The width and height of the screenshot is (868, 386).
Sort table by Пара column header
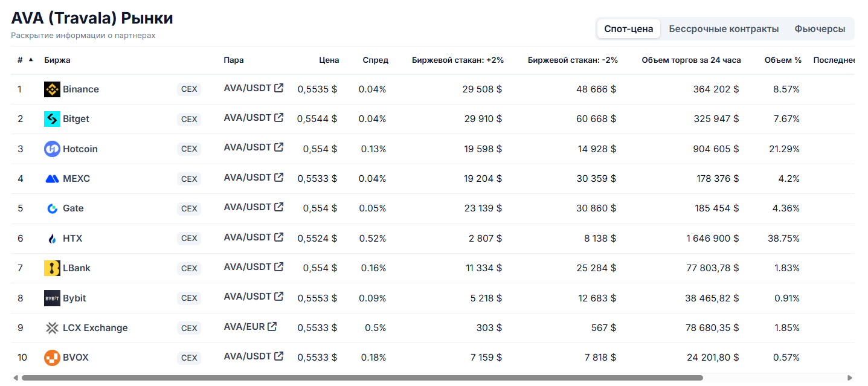coord(234,60)
